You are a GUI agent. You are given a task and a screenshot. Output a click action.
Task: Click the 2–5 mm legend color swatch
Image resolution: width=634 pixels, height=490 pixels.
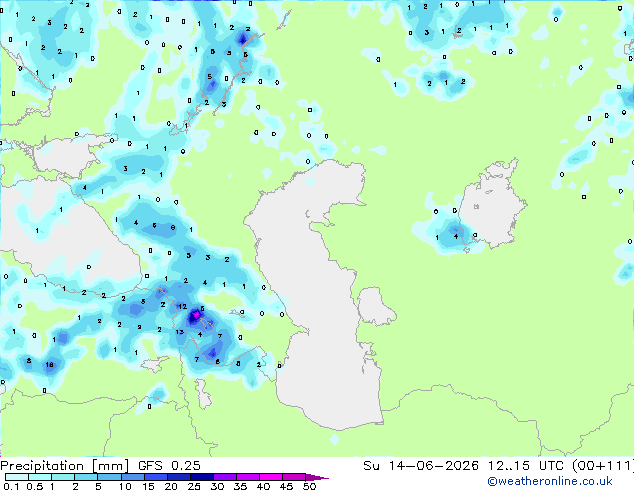coord(86,477)
